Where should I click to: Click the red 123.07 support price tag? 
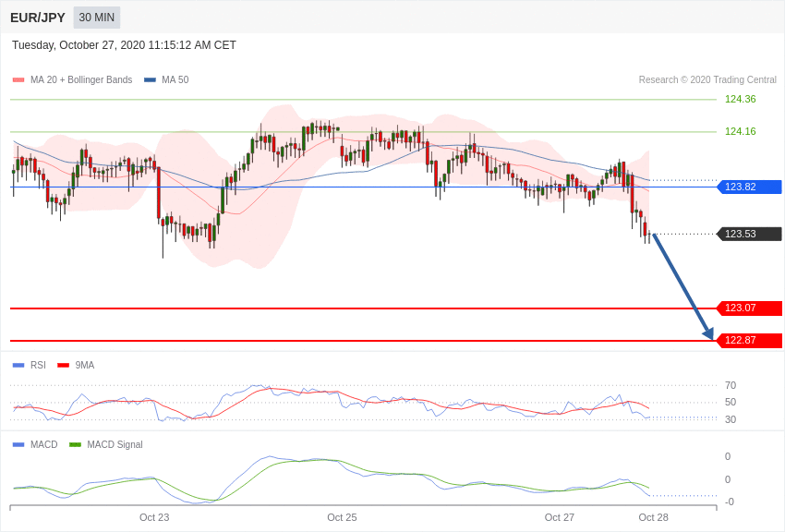point(749,308)
